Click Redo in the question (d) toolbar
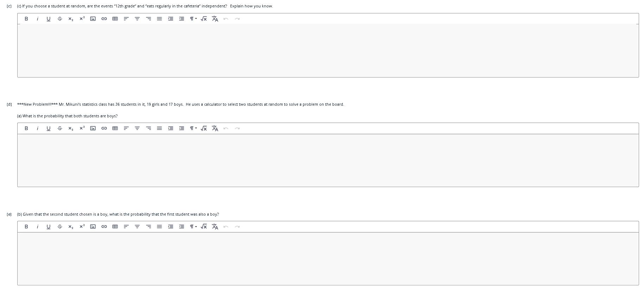The width and height of the screenshot is (644, 291). click(x=237, y=128)
